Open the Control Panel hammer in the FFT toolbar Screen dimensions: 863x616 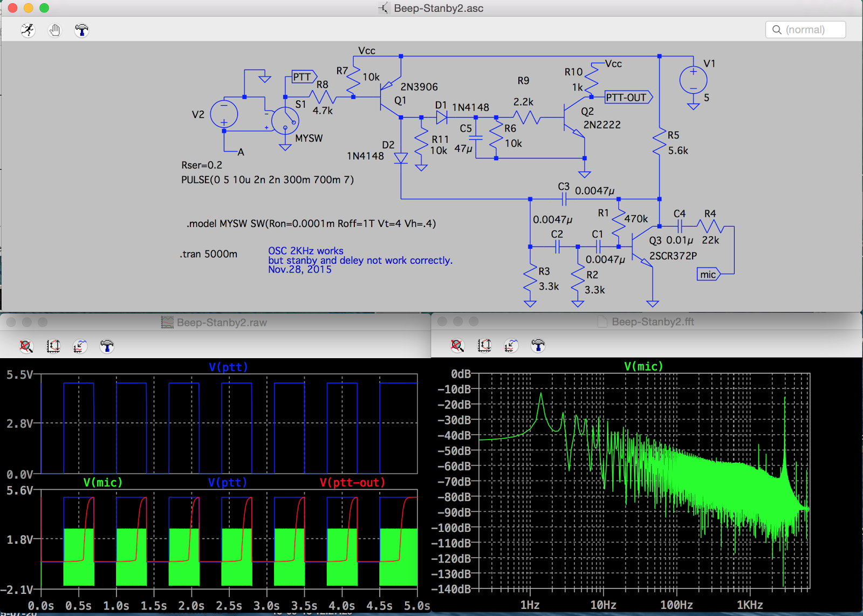[538, 346]
